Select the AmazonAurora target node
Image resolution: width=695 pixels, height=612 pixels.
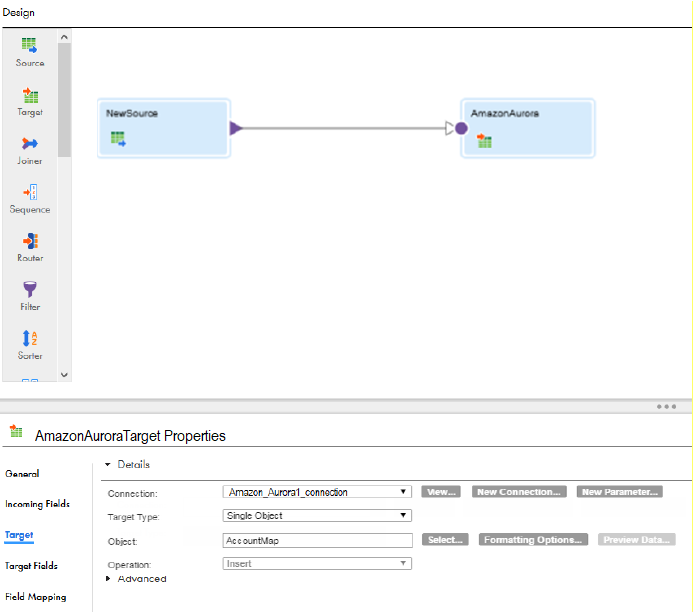pos(527,128)
